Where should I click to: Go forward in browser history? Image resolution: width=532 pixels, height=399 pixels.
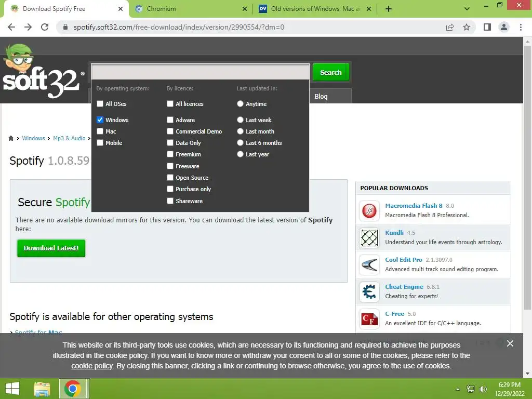coord(28,27)
